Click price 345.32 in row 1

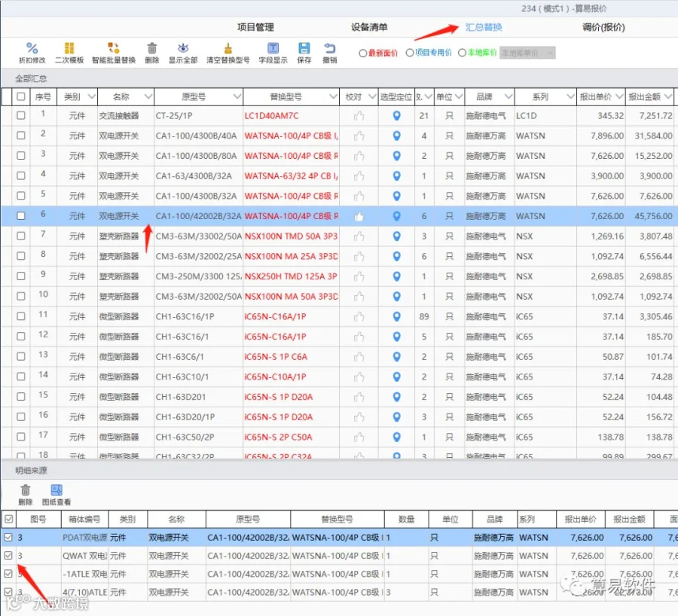(610, 116)
